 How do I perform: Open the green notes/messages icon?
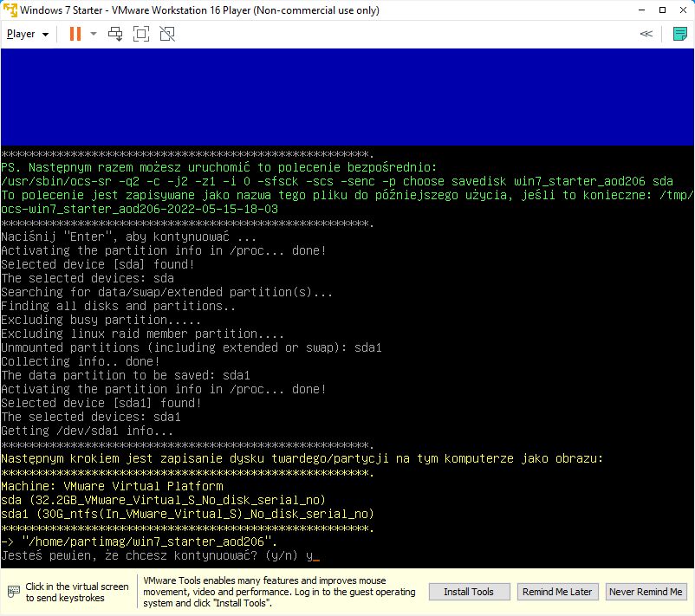click(x=680, y=34)
